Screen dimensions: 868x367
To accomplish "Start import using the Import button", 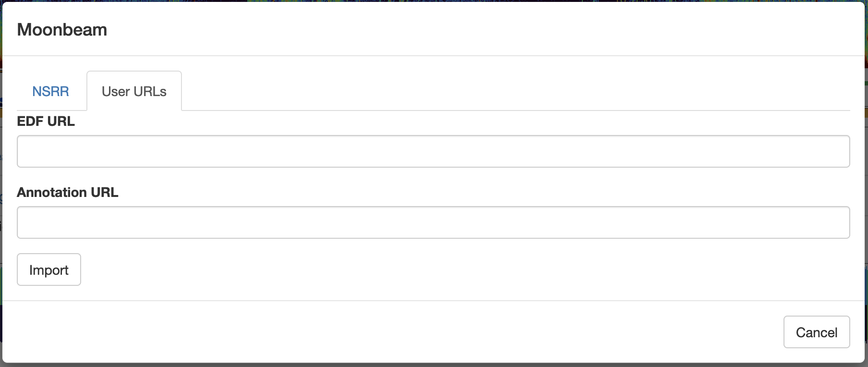I will point(49,269).
